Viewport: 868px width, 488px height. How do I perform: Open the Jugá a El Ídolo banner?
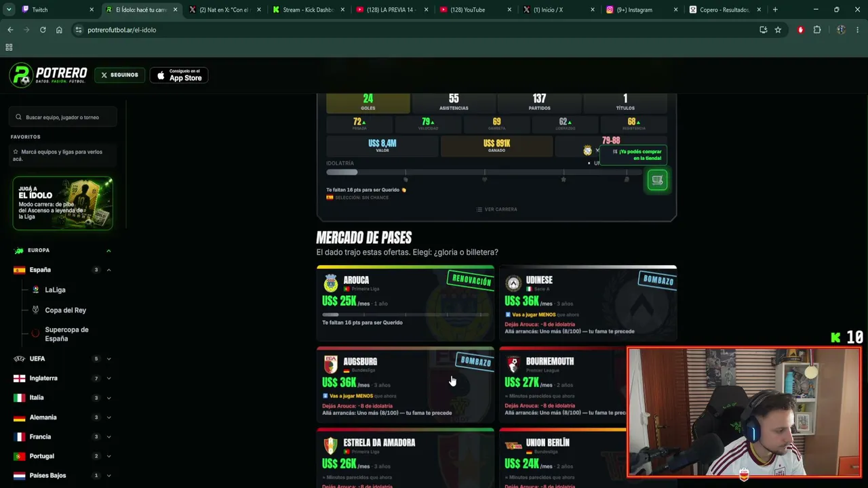62,203
